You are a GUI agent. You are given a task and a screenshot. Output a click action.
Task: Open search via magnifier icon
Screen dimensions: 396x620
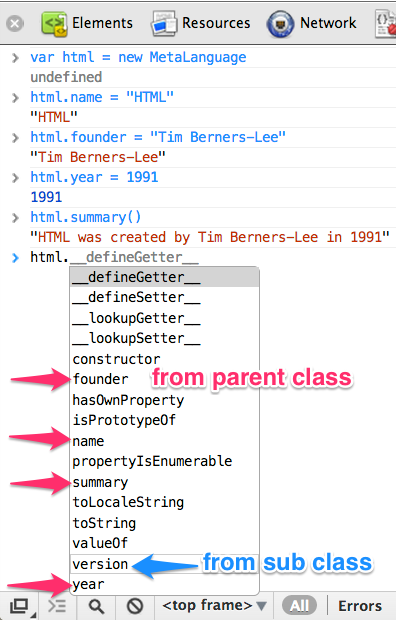point(97,606)
